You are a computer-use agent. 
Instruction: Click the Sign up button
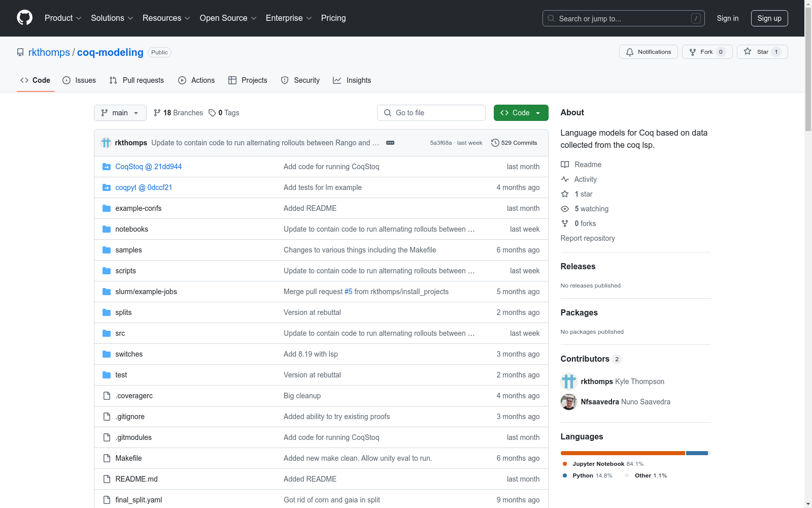[x=769, y=18]
